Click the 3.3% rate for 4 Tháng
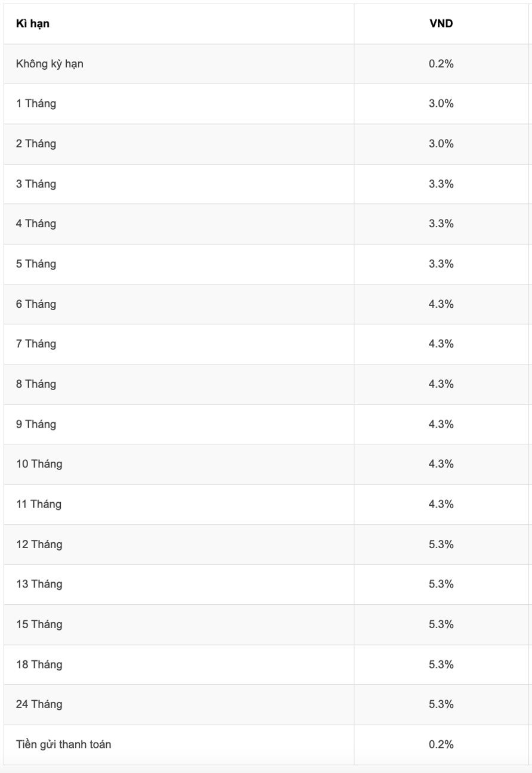The height and width of the screenshot is (773, 532). [x=441, y=224]
